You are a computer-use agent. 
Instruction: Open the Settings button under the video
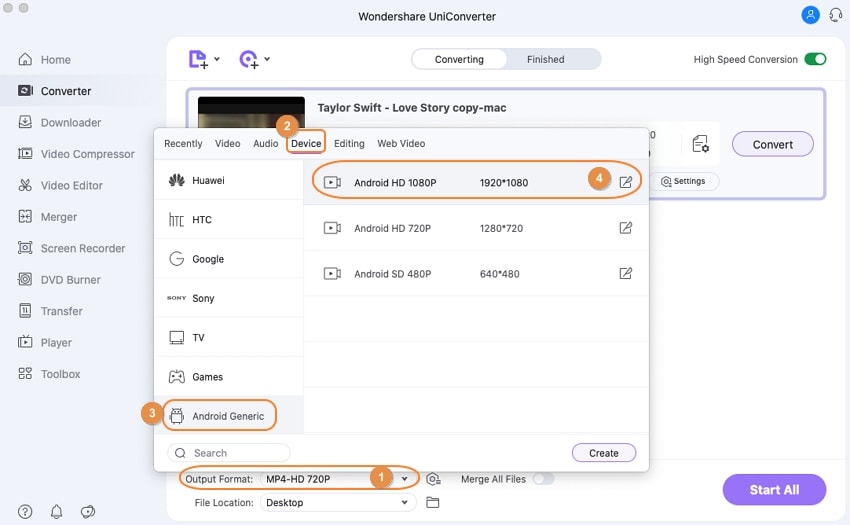684,181
